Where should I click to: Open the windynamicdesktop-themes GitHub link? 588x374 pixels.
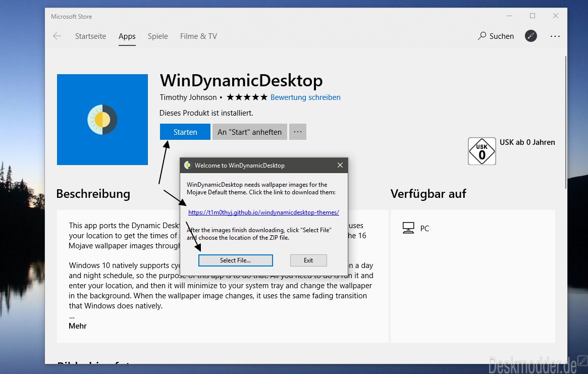(263, 212)
